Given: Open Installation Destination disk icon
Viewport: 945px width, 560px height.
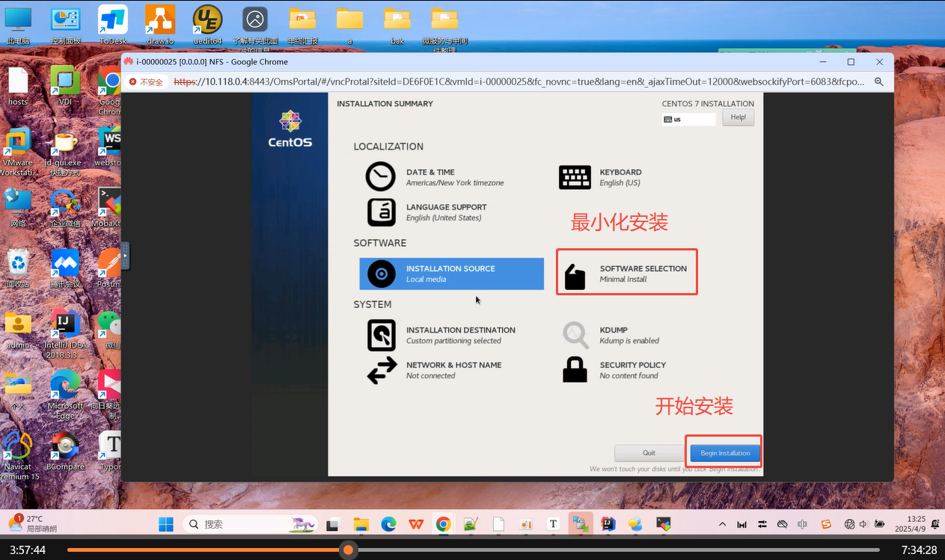Looking at the screenshot, I should coord(381,335).
